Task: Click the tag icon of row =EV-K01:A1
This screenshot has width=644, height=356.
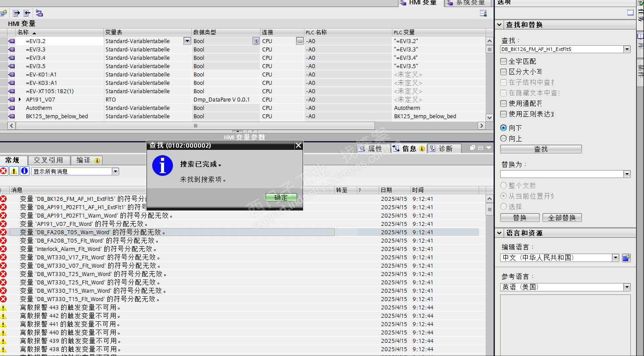Action: tap(11, 74)
